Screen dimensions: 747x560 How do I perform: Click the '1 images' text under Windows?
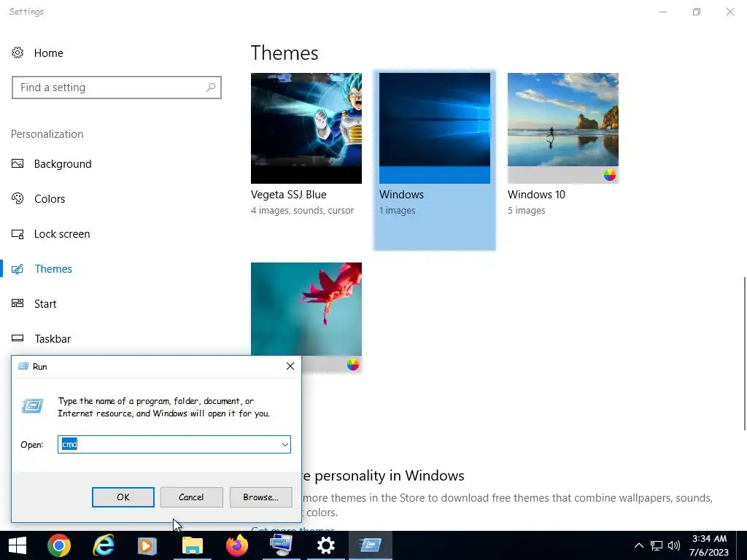point(398,210)
